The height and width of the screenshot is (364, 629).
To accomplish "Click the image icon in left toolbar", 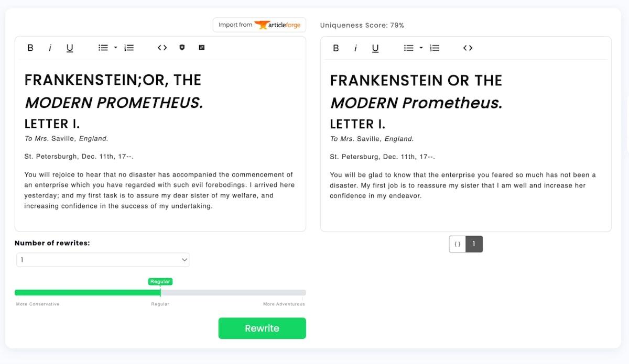I will coord(202,48).
